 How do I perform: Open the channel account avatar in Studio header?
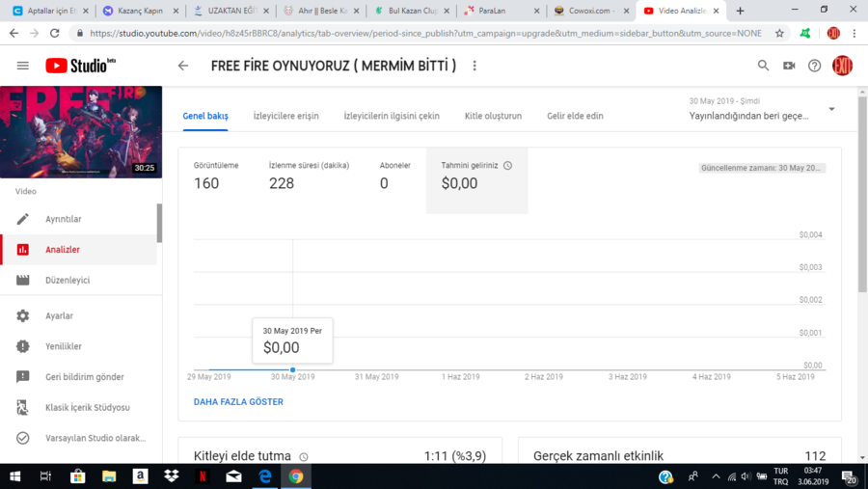coord(842,66)
